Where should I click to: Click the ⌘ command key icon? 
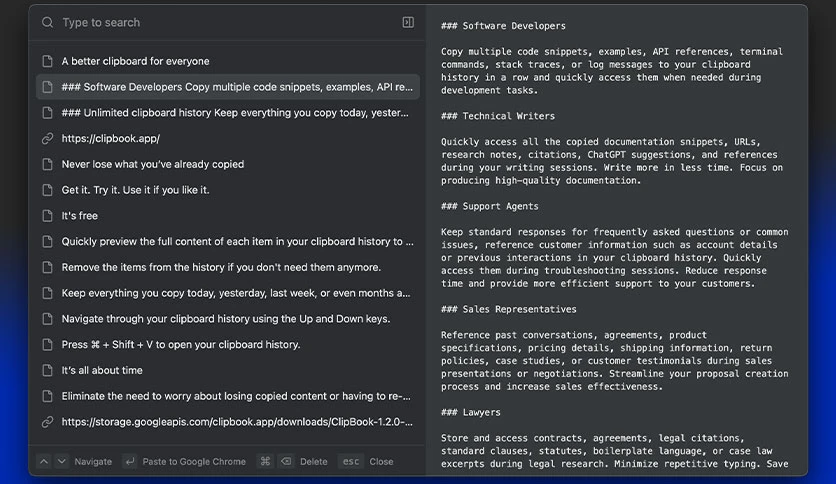coord(265,462)
